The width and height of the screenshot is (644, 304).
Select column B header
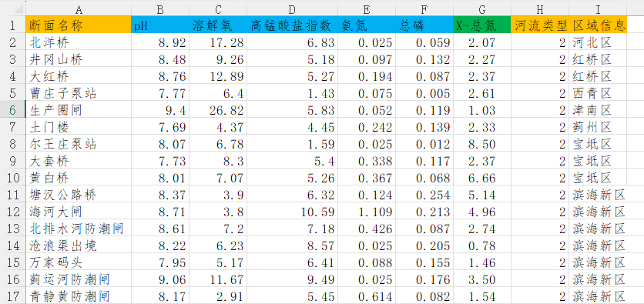click(160, 8)
